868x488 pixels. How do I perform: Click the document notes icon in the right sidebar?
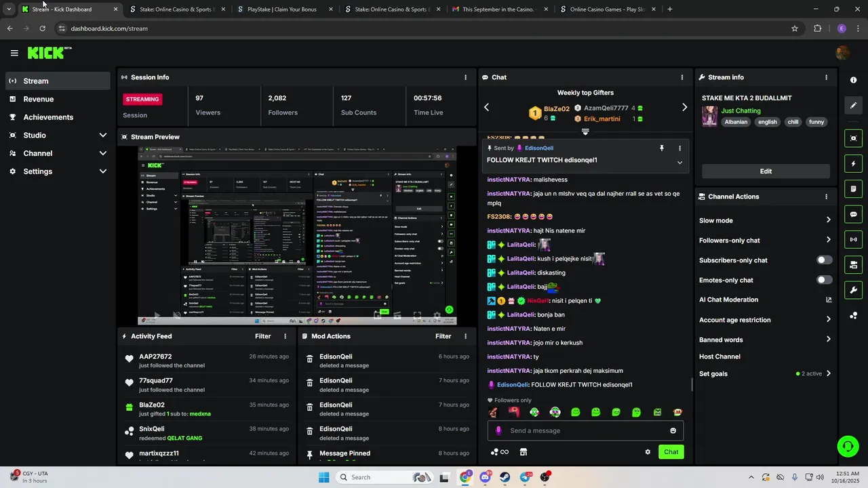853,188
